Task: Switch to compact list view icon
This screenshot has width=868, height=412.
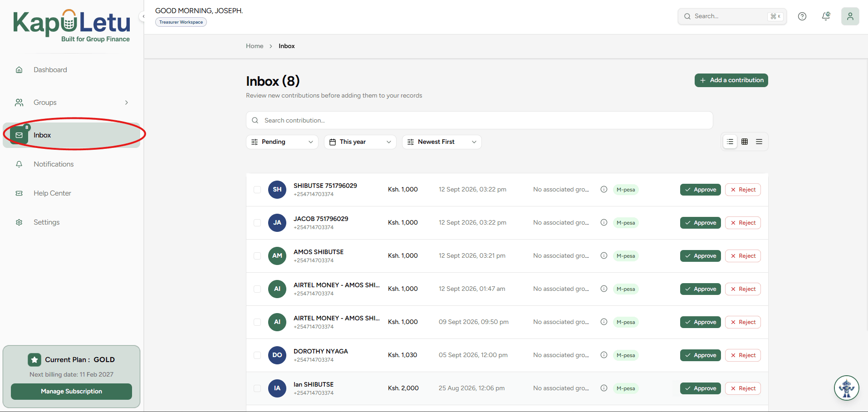Action: point(759,142)
